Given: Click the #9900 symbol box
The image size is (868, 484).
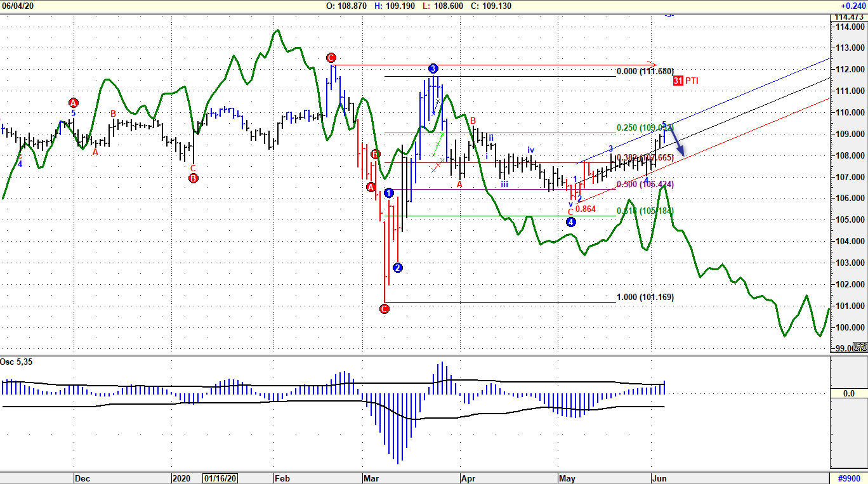Looking at the screenshot, I should tap(848, 478).
